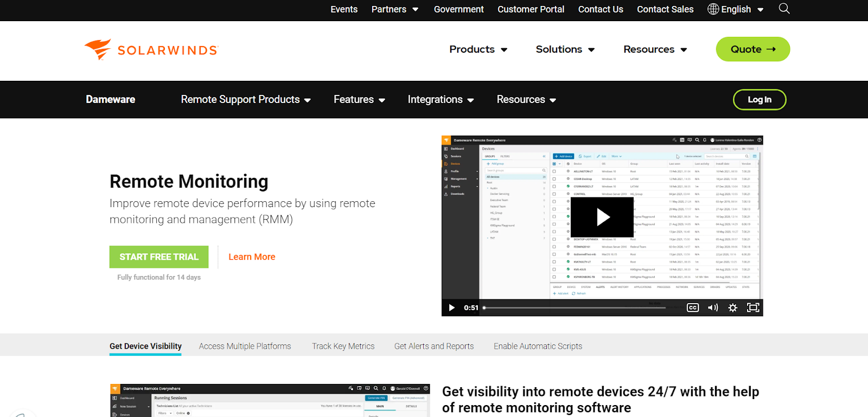Open the video settings gear
Viewport: 868px width, 417px height.
(732, 307)
